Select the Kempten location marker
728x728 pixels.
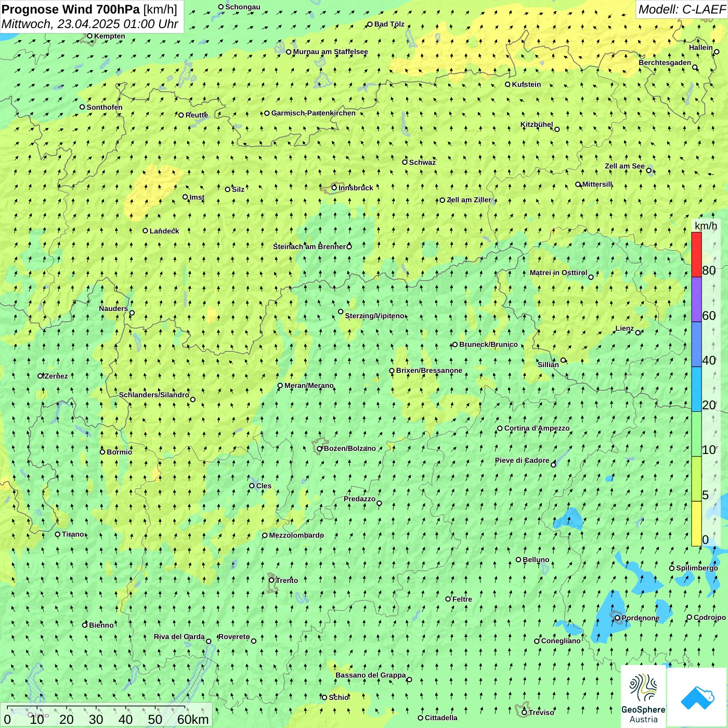pyautogui.click(x=89, y=36)
